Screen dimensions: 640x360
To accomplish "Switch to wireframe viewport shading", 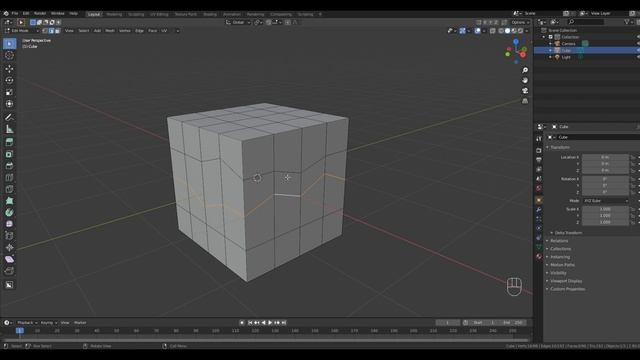I will pos(501,31).
